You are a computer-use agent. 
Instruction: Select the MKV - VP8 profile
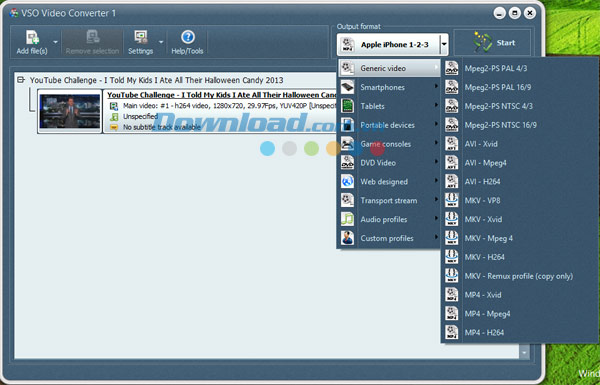tap(519, 200)
